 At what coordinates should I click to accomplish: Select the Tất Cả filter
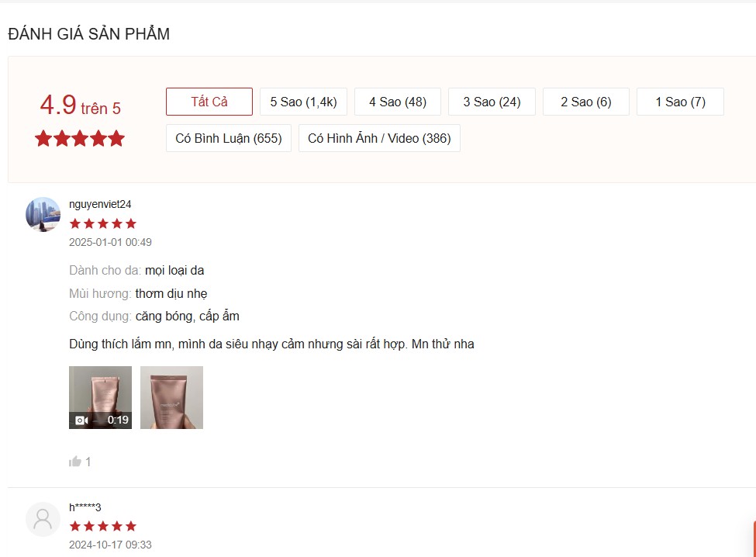pos(209,102)
